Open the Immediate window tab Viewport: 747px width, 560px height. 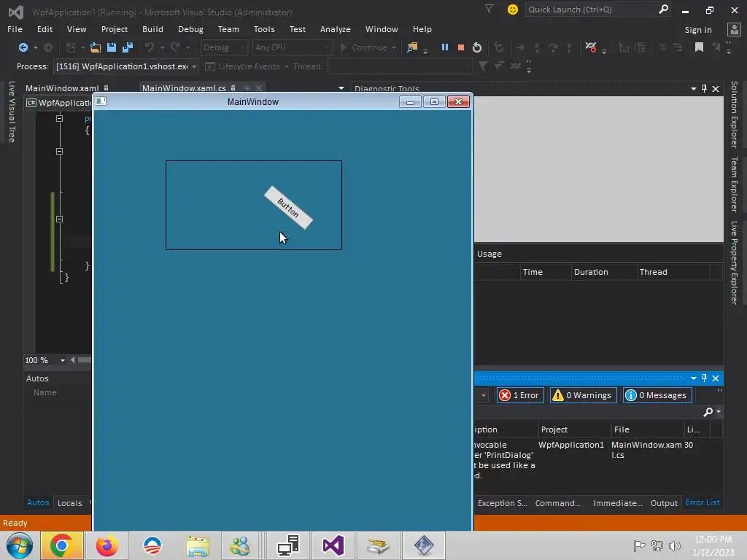pos(617,503)
